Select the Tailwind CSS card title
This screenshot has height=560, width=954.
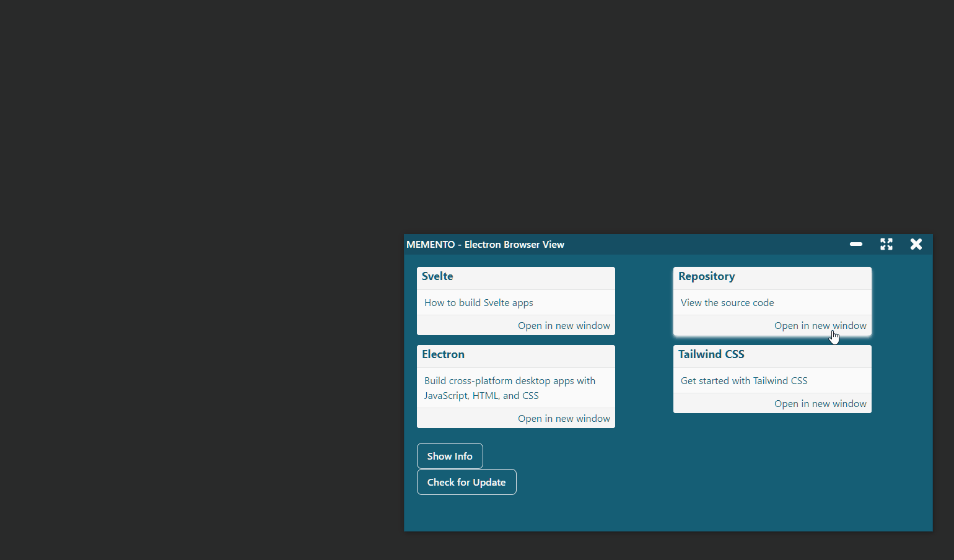point(711,354)
